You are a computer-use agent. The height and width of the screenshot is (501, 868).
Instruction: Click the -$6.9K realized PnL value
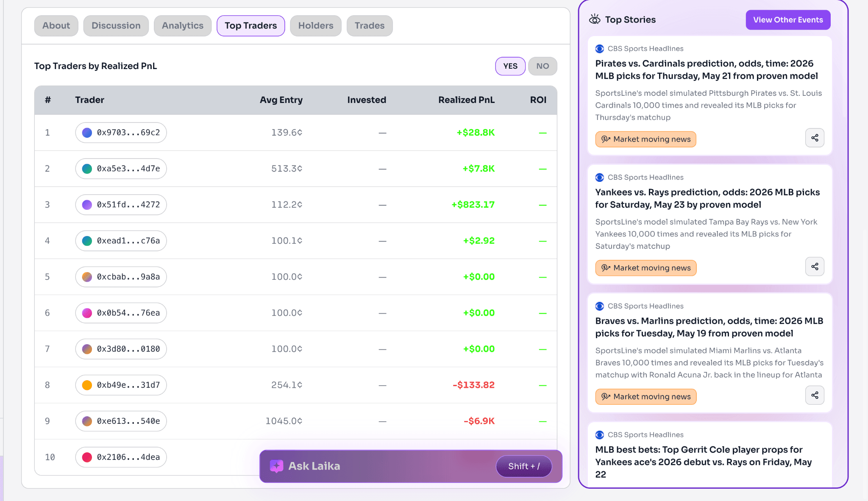(x=479, y=421)
